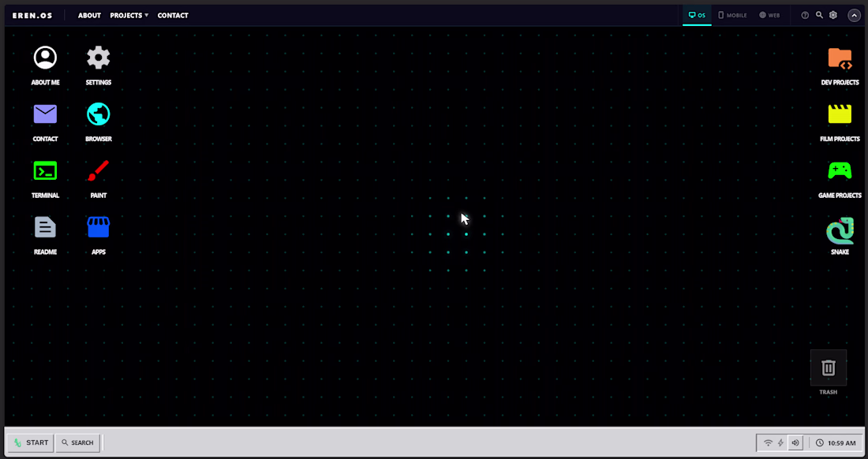868x459 pixels.
Task: Switch to the OS view tab
Action: tap(697, 16)
